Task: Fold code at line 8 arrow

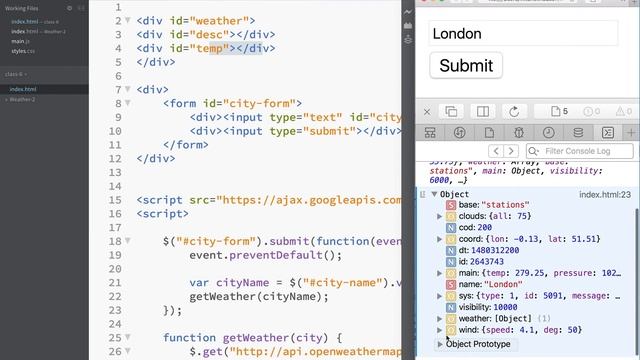Action: point(128,103)
